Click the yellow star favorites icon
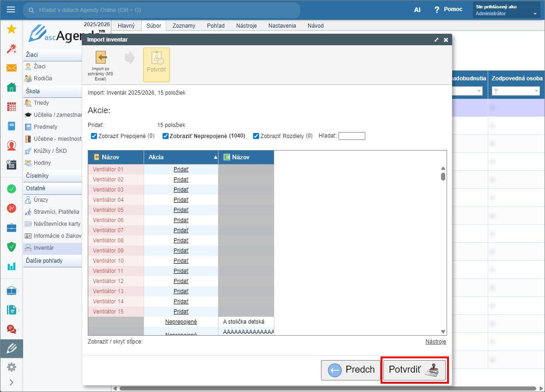 click(12, 30)
